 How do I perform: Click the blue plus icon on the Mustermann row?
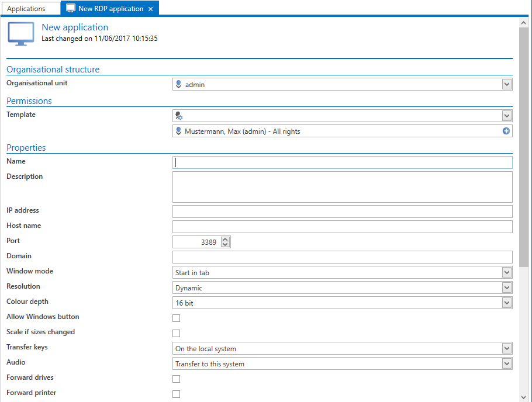pos(506,131)
